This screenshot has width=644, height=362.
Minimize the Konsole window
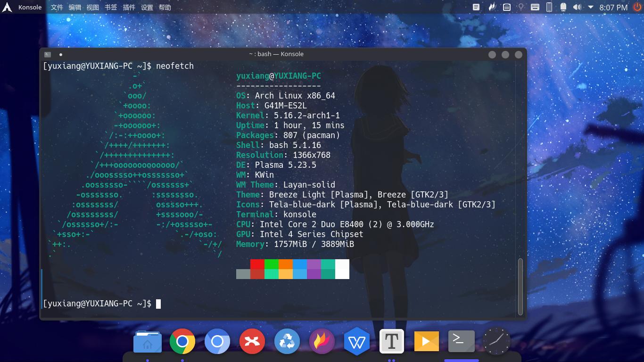(492, 54)
